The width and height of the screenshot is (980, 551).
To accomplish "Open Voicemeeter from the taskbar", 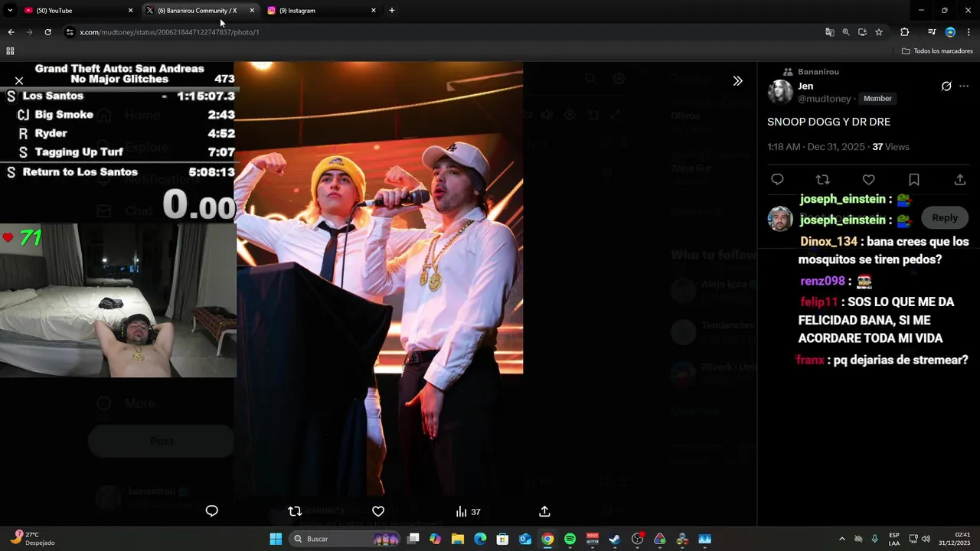I will tap(593, 539).
